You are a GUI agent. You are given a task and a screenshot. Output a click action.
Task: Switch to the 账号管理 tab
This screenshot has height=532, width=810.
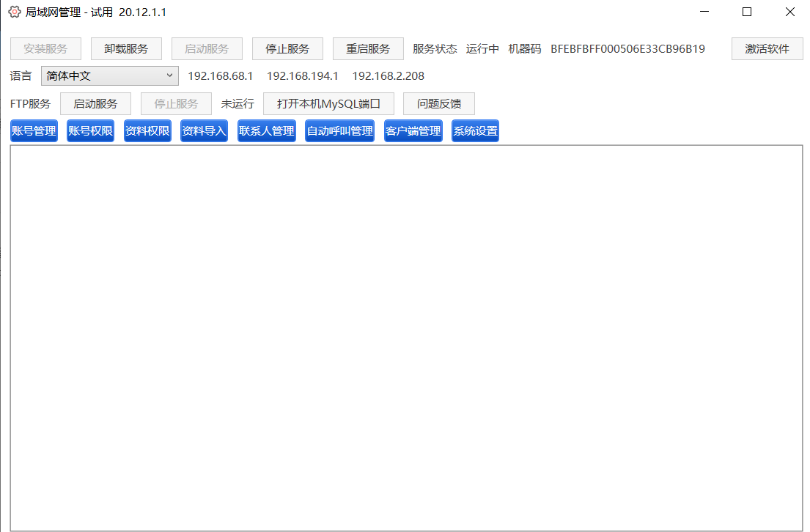[x=34, y=131]
